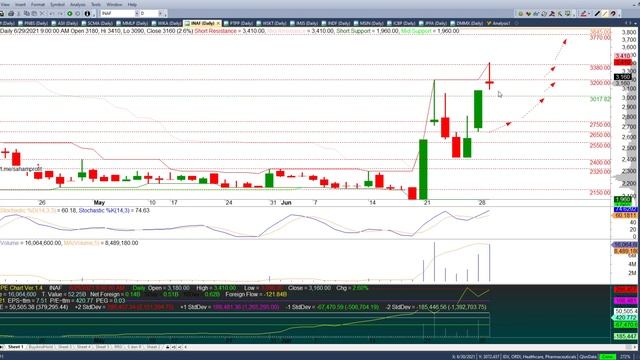Image resolution: width=640 pixels, height=360 pixels.
Task: Select the Sheet 1 chart sheet tab
Action: click(x=16, y=347)
